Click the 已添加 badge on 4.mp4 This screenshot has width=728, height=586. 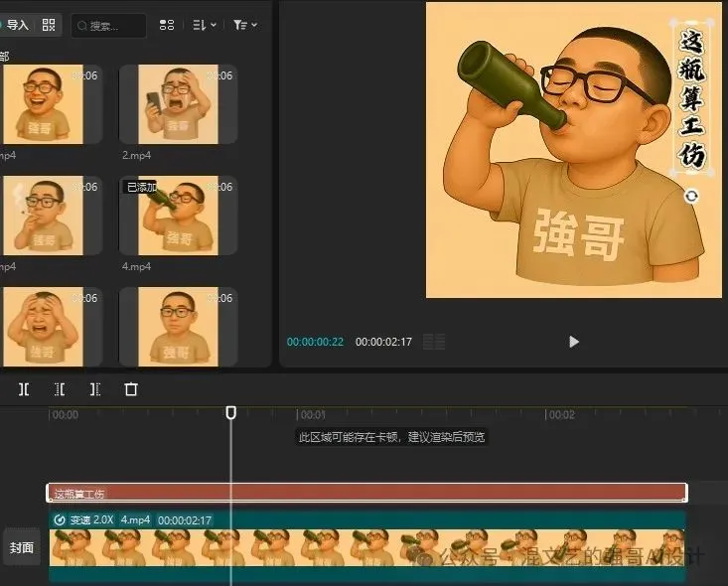(x=141, y=187)
